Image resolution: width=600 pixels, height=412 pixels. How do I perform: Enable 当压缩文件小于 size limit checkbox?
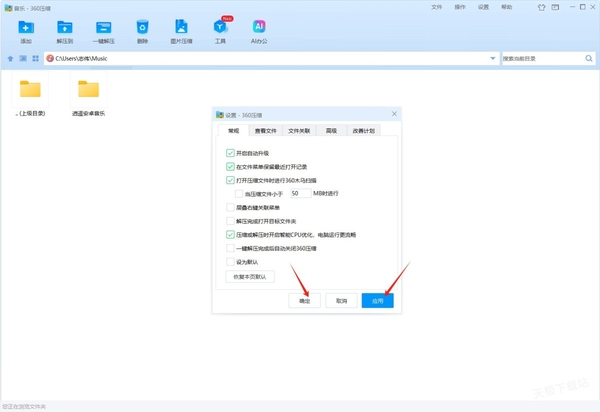pyautogui.click(x=239, y=194)
